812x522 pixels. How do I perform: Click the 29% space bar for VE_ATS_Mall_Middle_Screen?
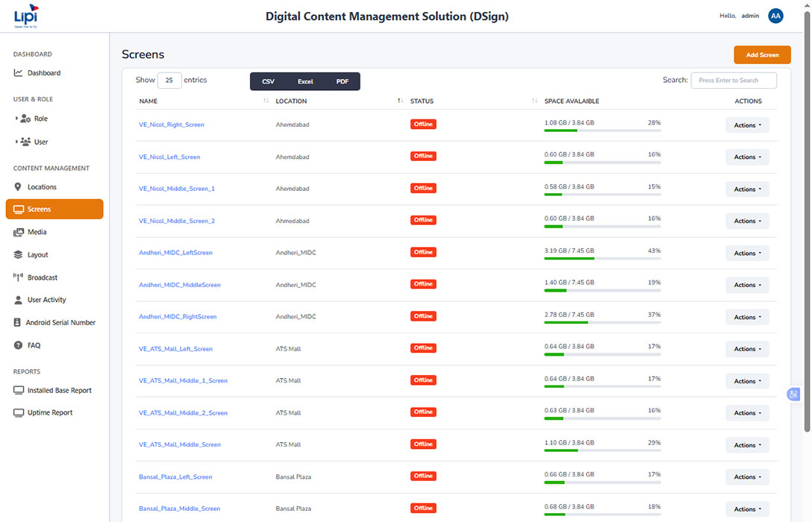602,450
